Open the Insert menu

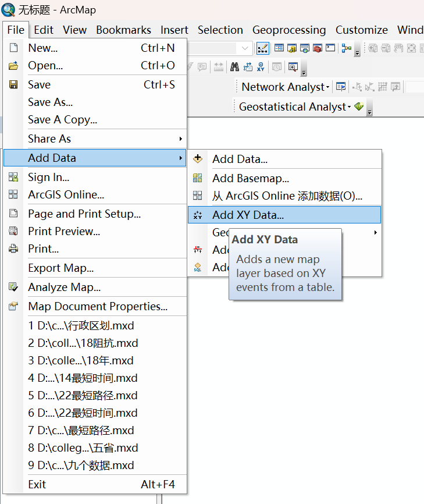[x=174, y=30]
